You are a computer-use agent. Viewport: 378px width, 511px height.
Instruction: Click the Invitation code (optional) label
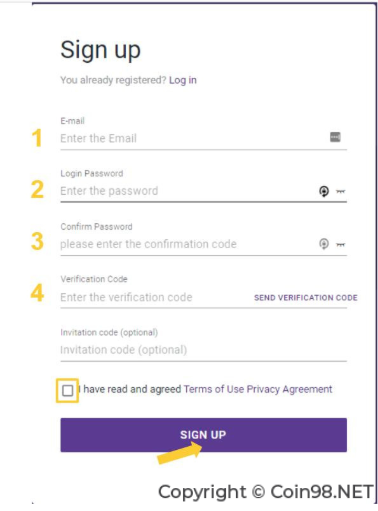[109, 332]
